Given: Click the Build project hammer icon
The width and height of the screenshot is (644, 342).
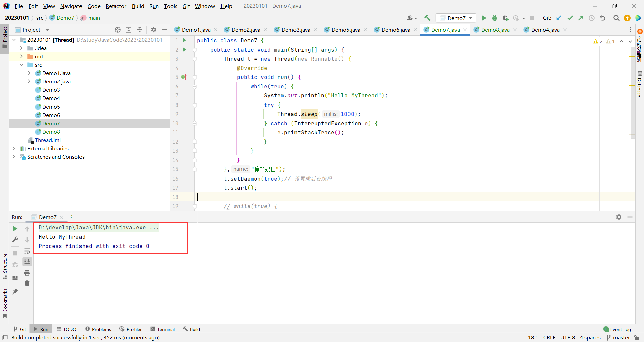Looking at the screenshot, I should (x=427, y=18).
